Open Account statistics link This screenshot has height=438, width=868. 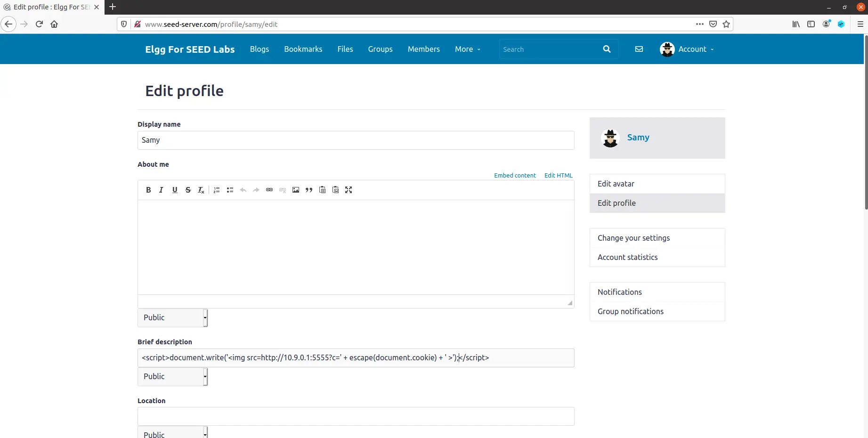click(657, 257)
